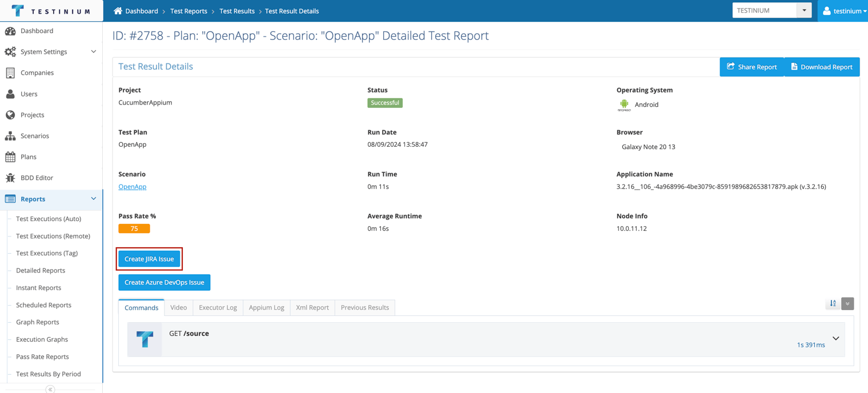Click the Successful status badge

pyautogui.click(x=385, y=103)
